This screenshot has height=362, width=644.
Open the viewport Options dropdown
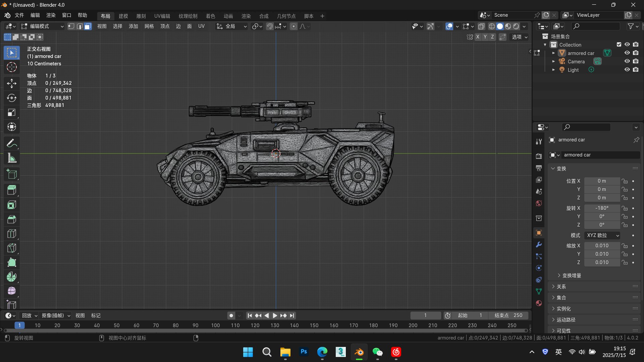(x=520, y=37)
